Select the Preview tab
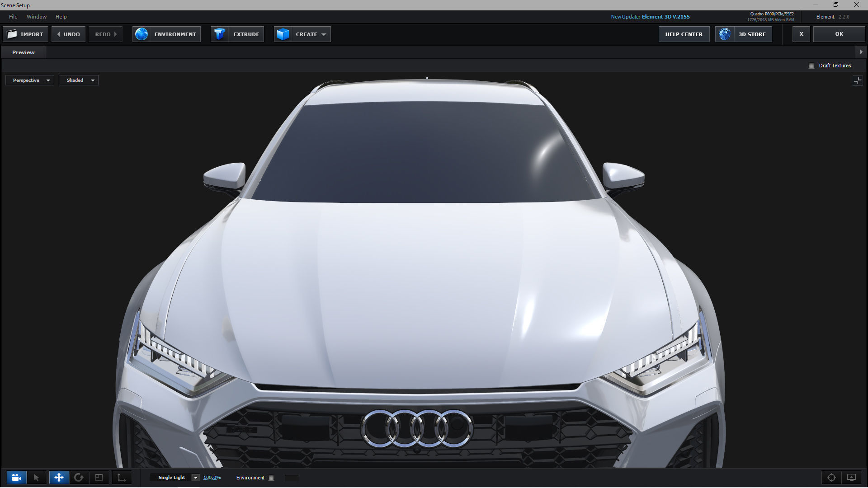The image size is (868, 488). (24, 52)
